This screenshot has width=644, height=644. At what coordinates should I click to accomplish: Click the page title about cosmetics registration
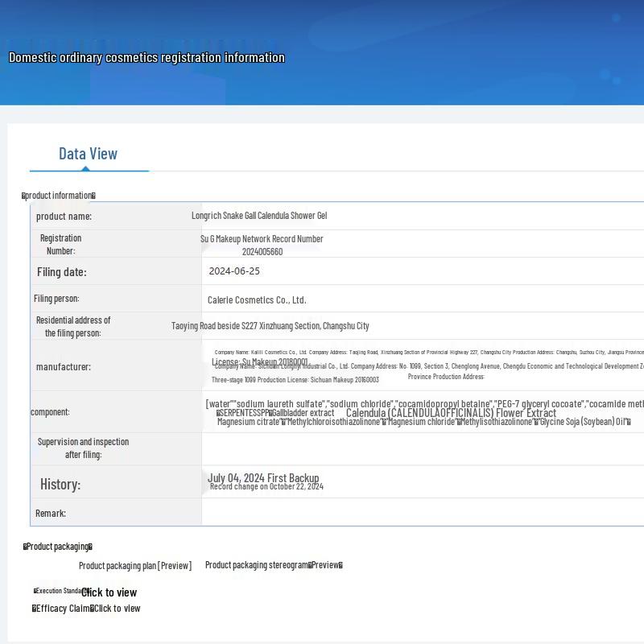click(147, 58)
